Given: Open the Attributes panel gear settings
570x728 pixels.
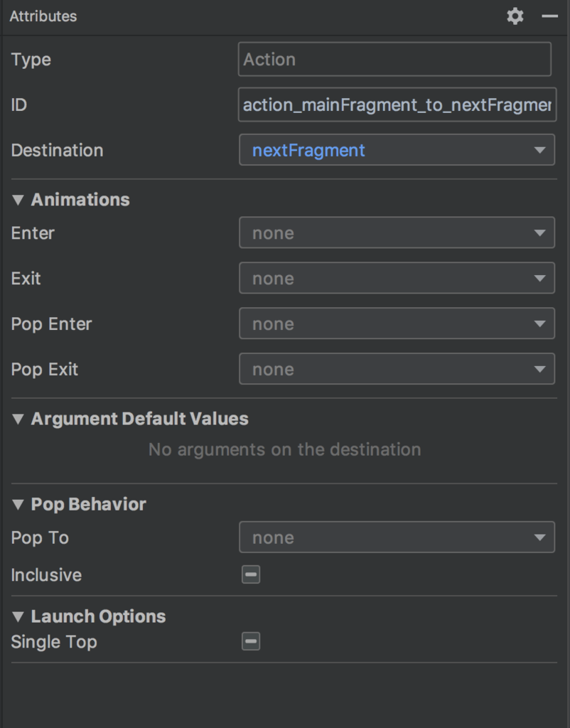Looking at the screenshot, I should pyautogui.click(x=515, y=16).
